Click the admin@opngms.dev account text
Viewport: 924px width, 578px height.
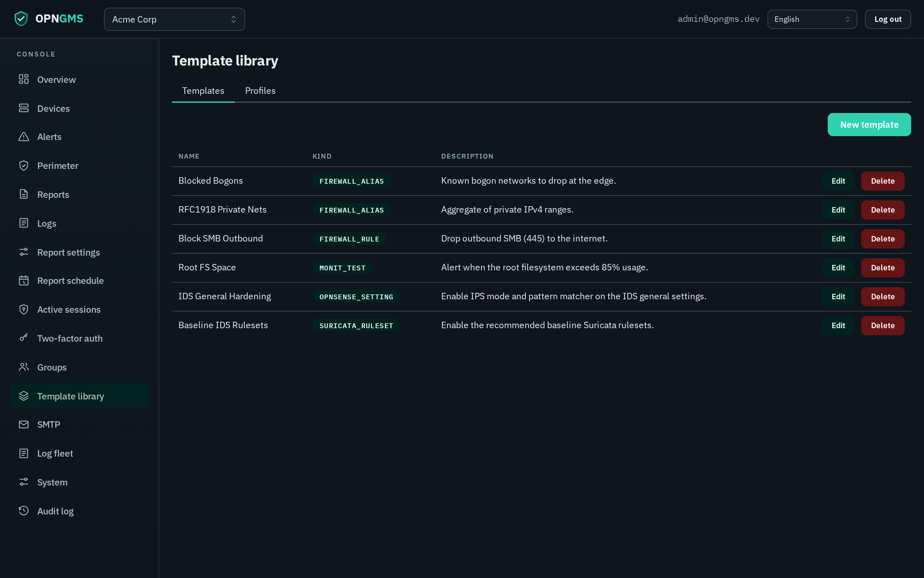pos(718,19)
